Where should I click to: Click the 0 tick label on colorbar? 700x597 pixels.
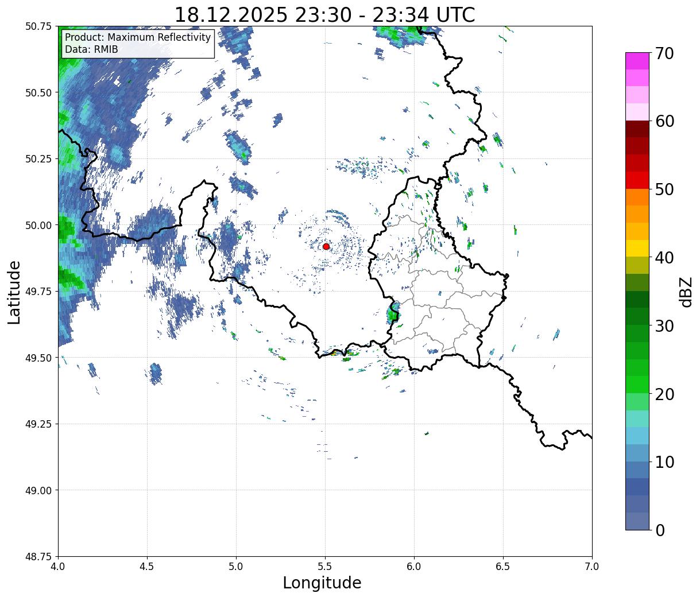[659, 530]
